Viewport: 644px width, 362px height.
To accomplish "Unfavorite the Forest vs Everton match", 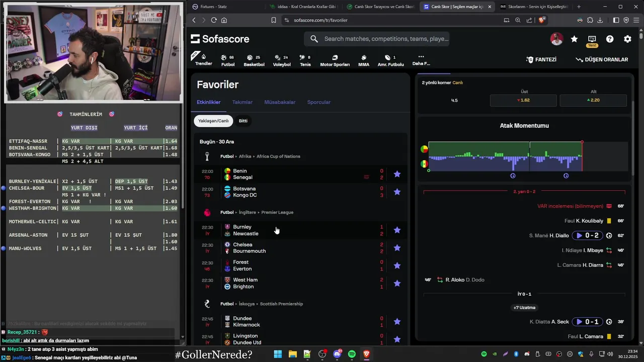I will [x=397, y=265].
